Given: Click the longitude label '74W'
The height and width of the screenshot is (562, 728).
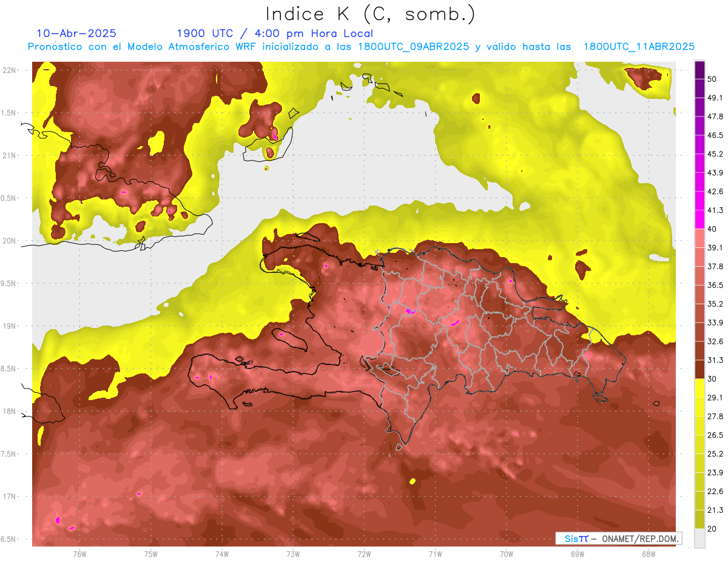Looking at the screenshot, I should tap(222, 554).
